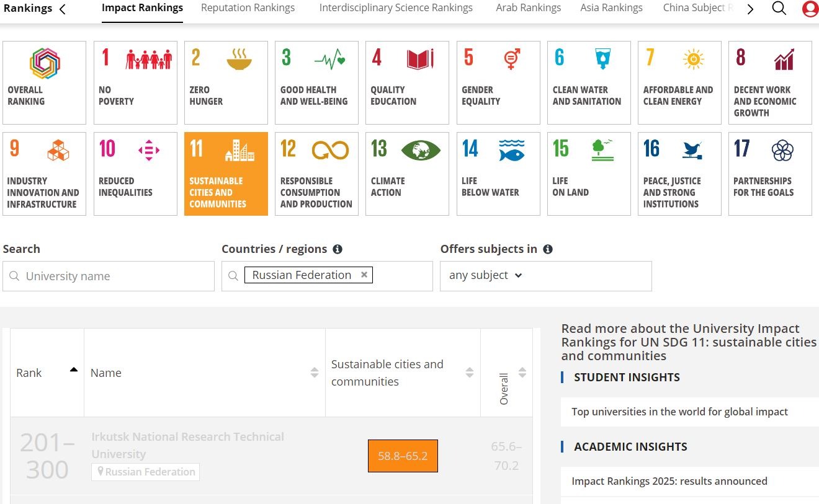Image resolution: width=819 pixels, height=504 pixels.
Task: Open Irkutsk National Research Technical University link
Action: click(x=187, y=445)
